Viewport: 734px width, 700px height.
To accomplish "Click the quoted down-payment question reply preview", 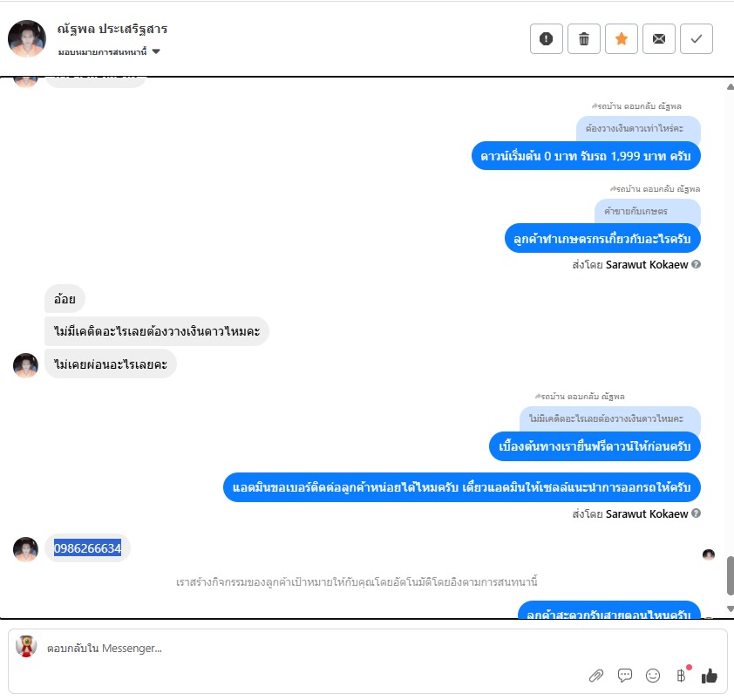I will pyautogui.click(x=638, y=128).
